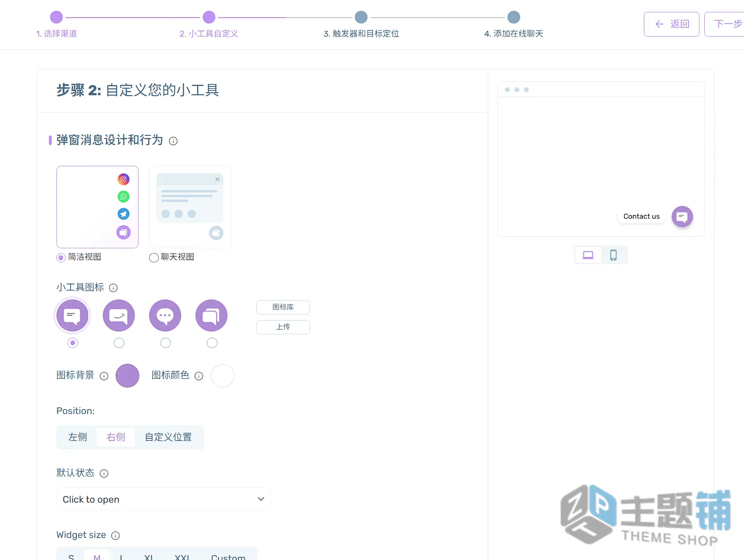
Task: Click the simple view thumbnail
Action: [97, 207]
